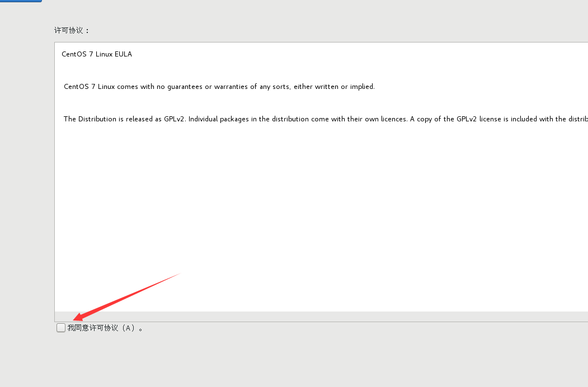Click the blue Done button at top-left

tap(21, 1)
